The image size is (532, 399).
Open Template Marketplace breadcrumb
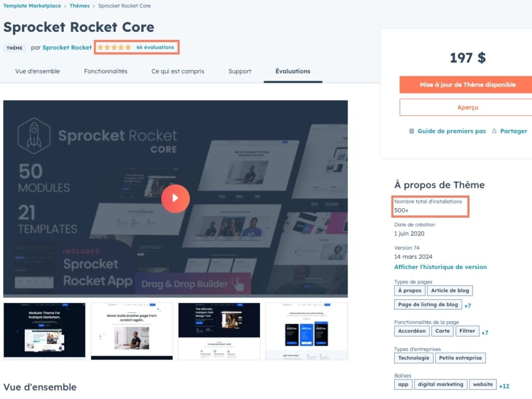tap(31, 6)
